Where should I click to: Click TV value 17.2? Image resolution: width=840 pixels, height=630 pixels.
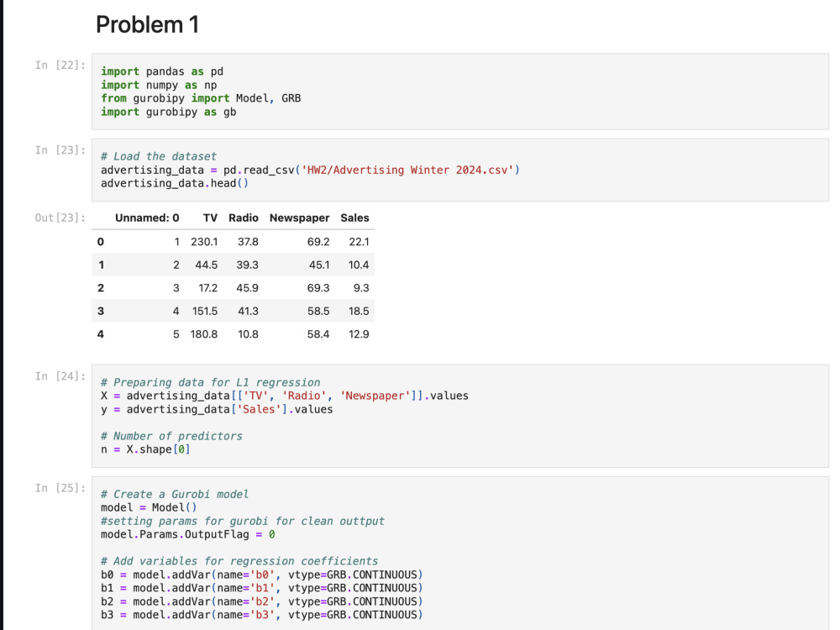coord(207,287)
